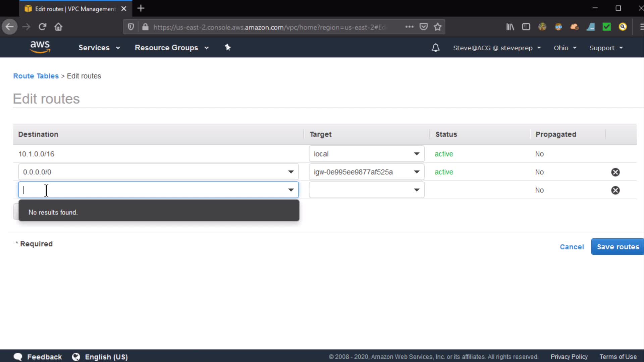Bookmark this page with star icon

pyautogui.click(x=437, y=27)
